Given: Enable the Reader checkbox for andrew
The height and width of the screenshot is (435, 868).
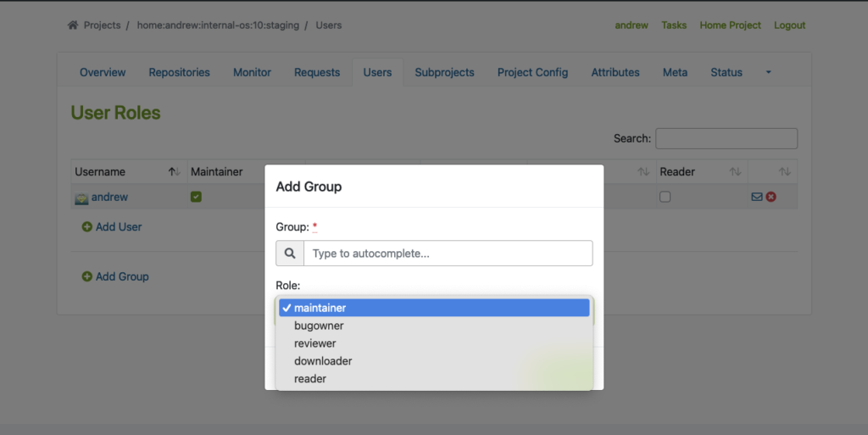Looking at the screenshot, I should pos(665,197).
